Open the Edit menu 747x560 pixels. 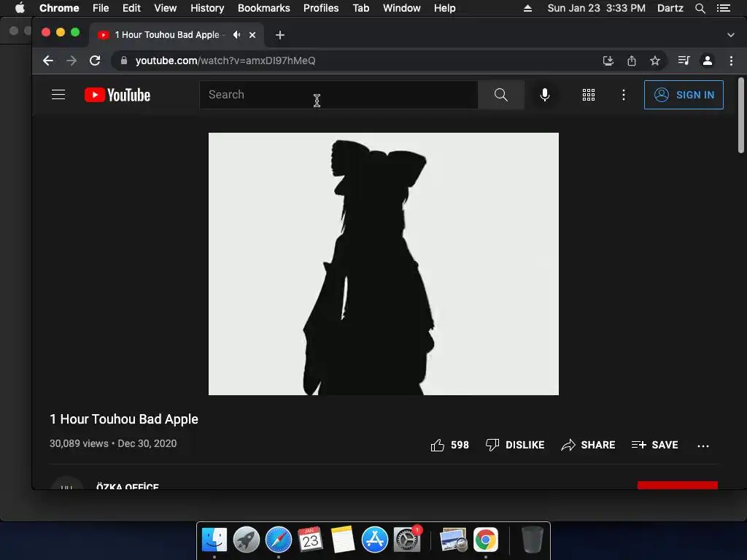coord(131,8)
